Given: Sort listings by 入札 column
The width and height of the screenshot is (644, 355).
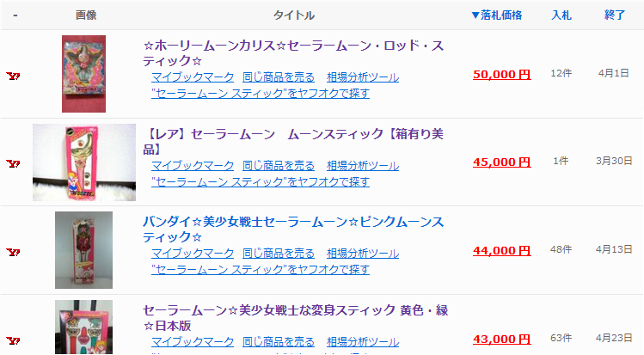Looking at the screenshot, I should pos(561,15).
